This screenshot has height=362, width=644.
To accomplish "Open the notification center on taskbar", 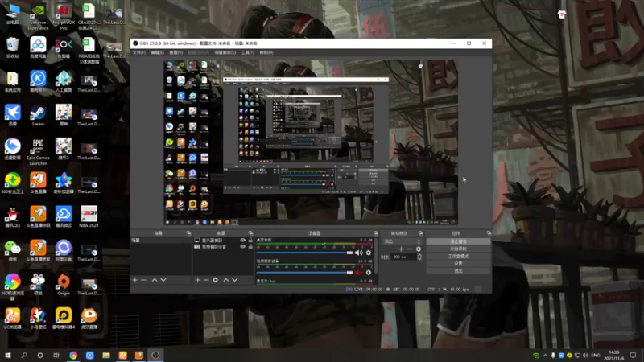I will point(633,355).
